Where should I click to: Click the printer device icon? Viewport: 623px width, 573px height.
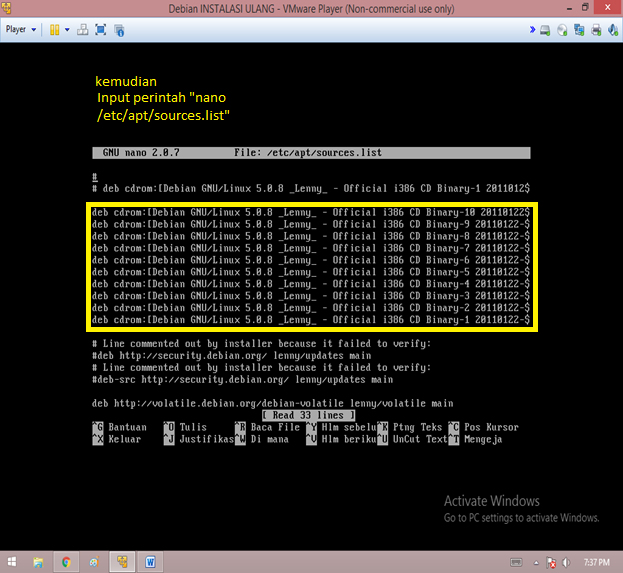(x=596, y=30)
